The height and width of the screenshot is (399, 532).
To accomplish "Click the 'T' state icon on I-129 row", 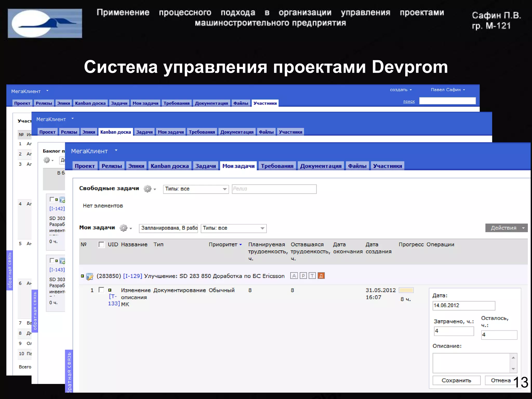I will [312, 276].
